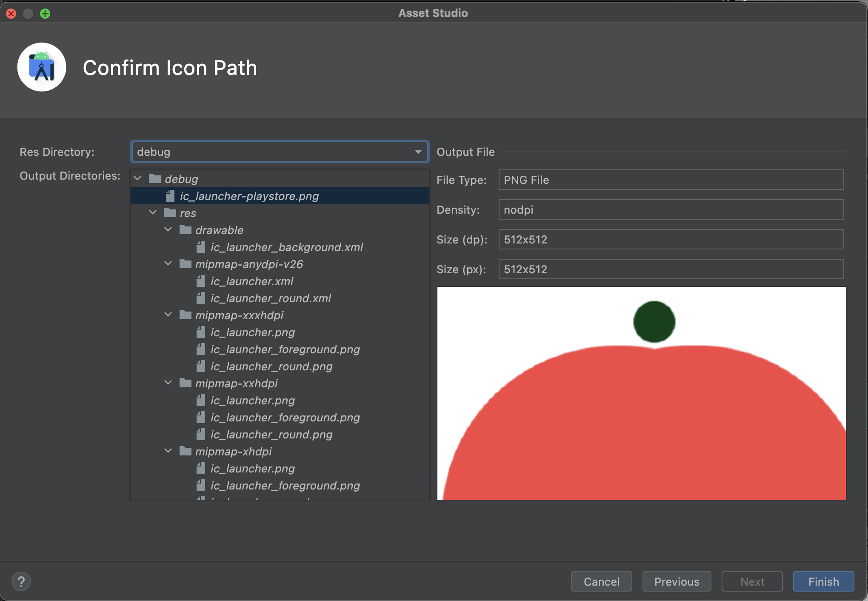Collapse the mipmap-anydpi-v26 folder
This screenshot has height=601, width=868.
click(x=168, y=264)
